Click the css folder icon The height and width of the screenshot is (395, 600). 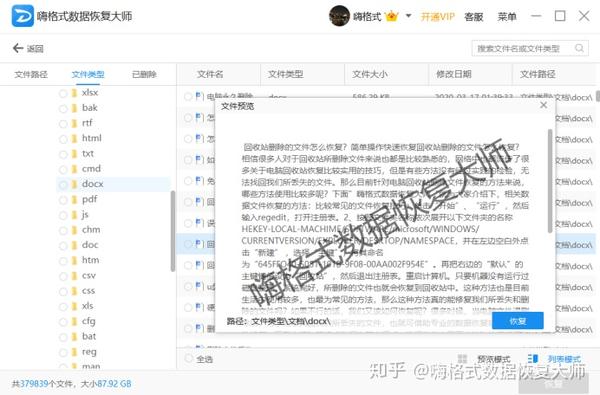(75, 291)
